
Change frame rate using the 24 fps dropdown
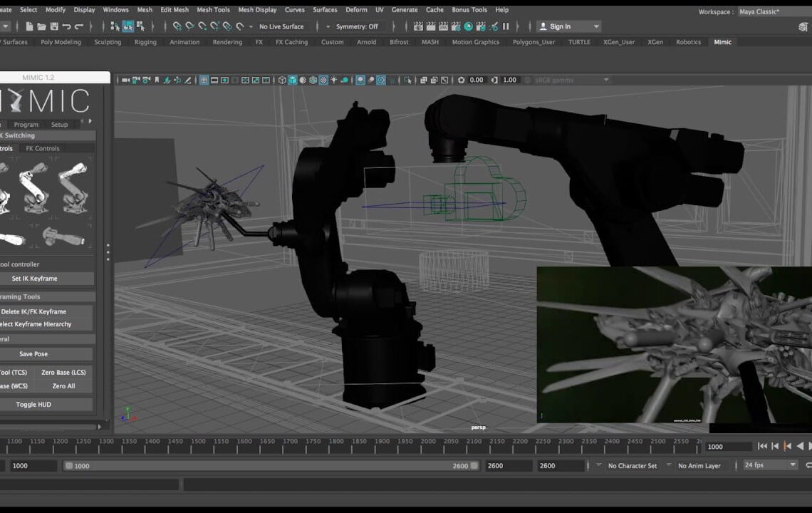(x=768, y=465)
